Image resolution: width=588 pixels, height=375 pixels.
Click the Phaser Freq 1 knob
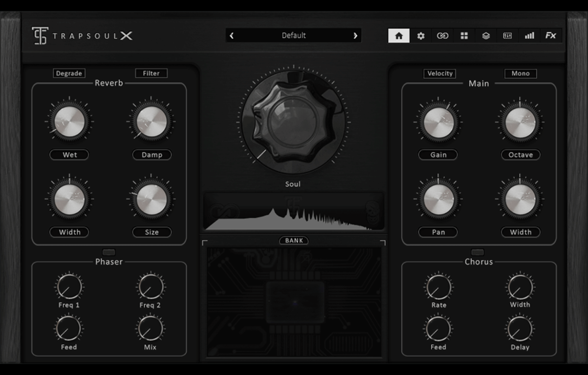point(69,287)
